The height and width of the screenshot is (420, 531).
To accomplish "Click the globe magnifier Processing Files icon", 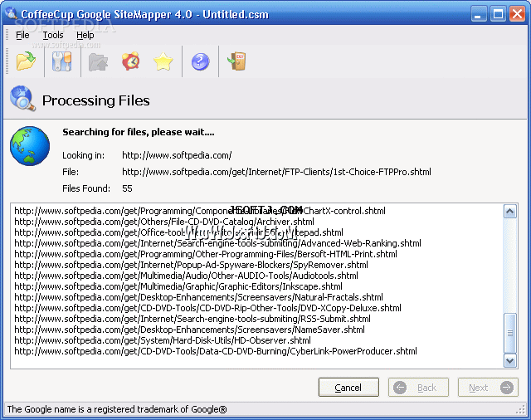I will click(22, 99).
